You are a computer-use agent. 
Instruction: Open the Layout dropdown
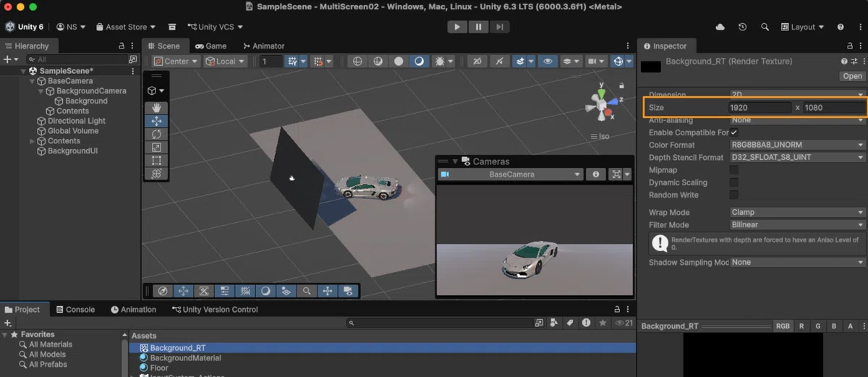click(x=803, y=27)
